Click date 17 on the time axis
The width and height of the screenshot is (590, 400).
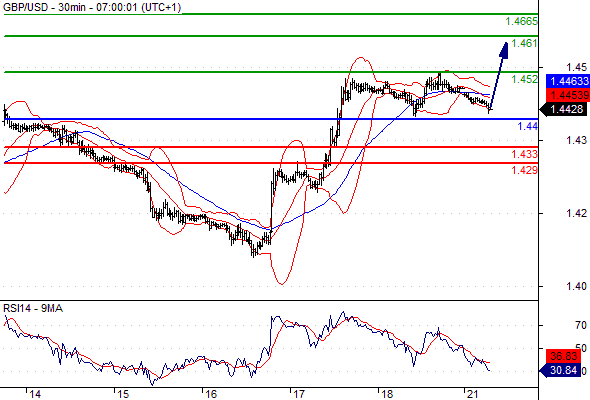tap(299, 394)
